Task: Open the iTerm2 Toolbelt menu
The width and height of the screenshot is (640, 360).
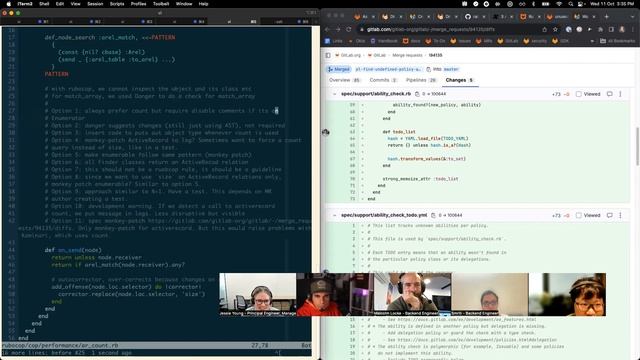Action: [161, 4]
